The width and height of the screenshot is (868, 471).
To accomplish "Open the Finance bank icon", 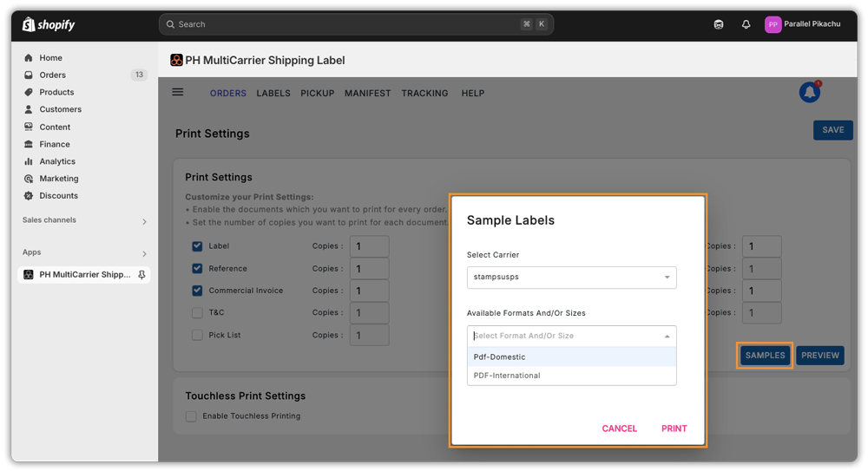I will pyautogui.click(x=29, y=144).
